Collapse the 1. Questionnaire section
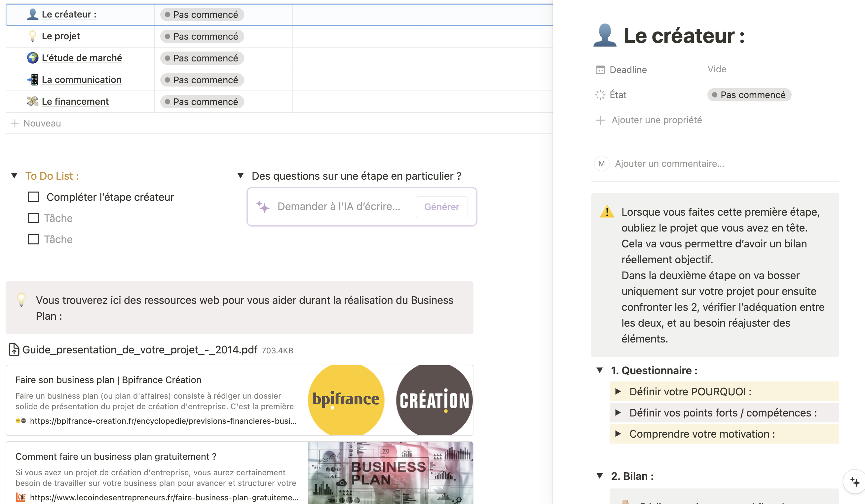 (600, 370)
